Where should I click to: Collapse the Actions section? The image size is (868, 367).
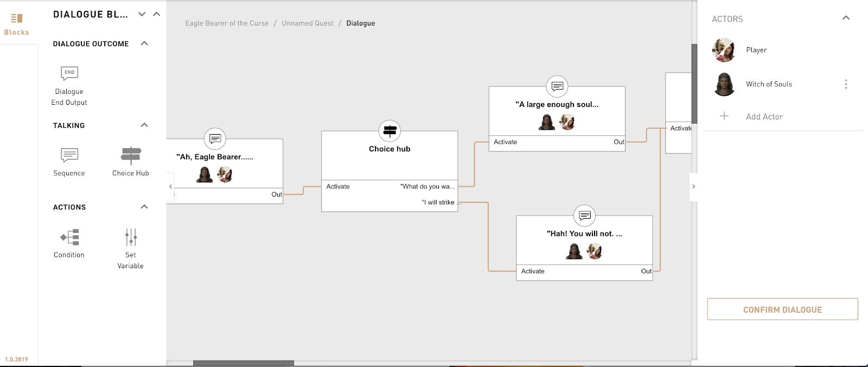click(144, 207)
